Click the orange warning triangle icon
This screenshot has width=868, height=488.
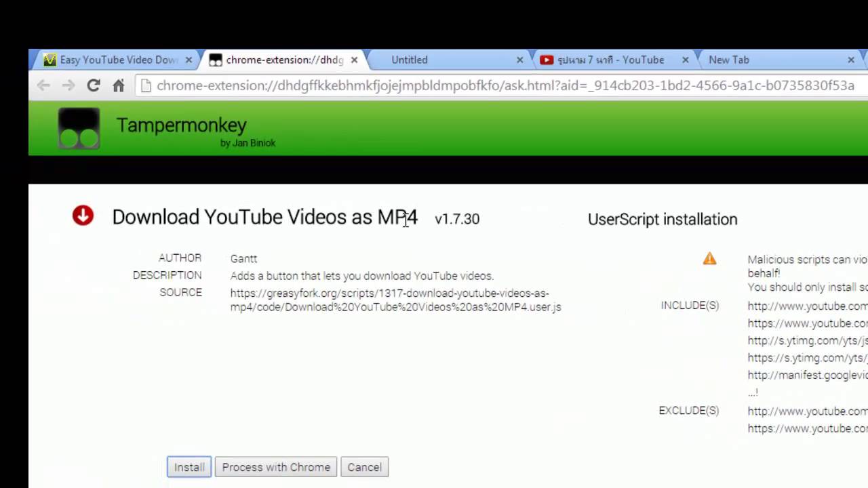[x=709, y=258]
